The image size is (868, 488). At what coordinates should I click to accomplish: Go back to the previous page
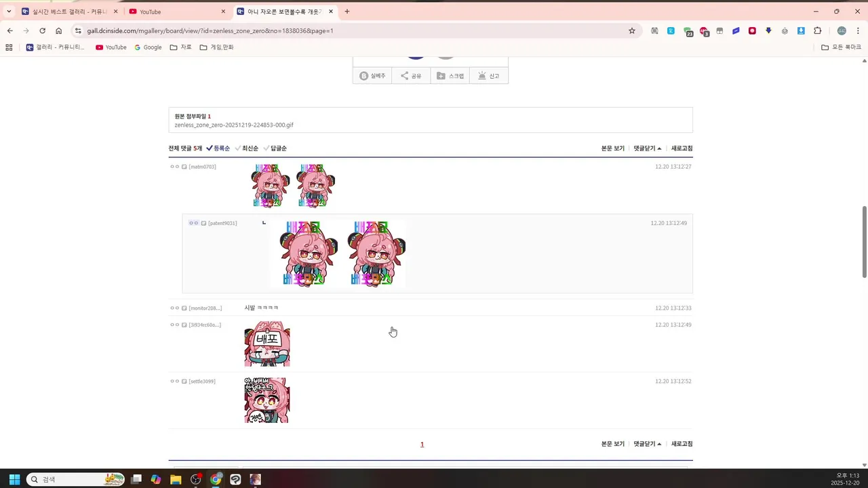tap(9, 30)
